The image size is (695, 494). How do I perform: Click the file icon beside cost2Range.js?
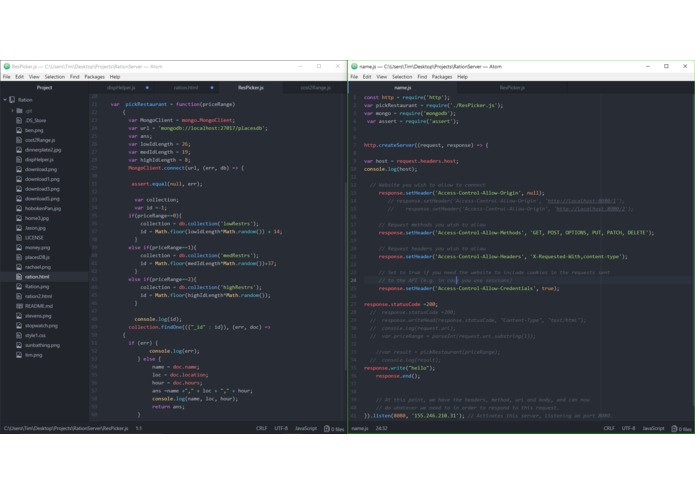pyautogui.click(x=19, y=140)
